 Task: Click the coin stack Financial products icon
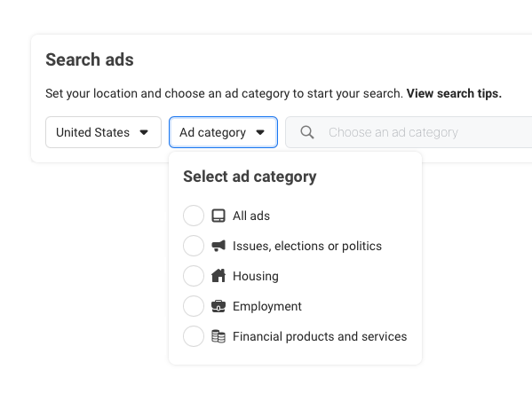pos(218,336)
